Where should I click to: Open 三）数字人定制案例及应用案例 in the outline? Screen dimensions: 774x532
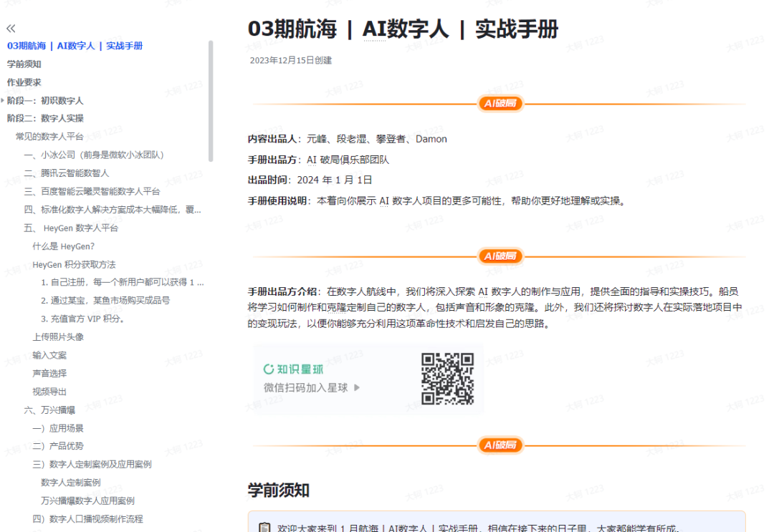tap(92, 464)
